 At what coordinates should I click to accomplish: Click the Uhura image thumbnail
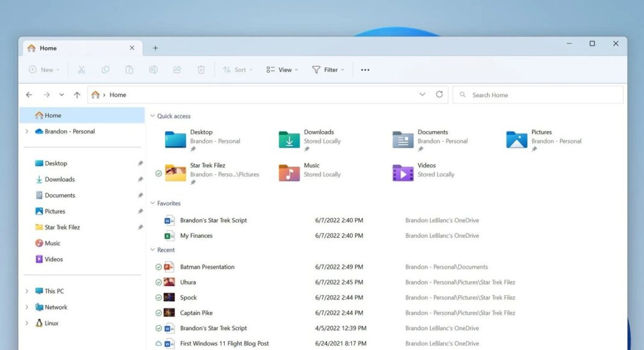pyautogui.click(x=169, y=282)
